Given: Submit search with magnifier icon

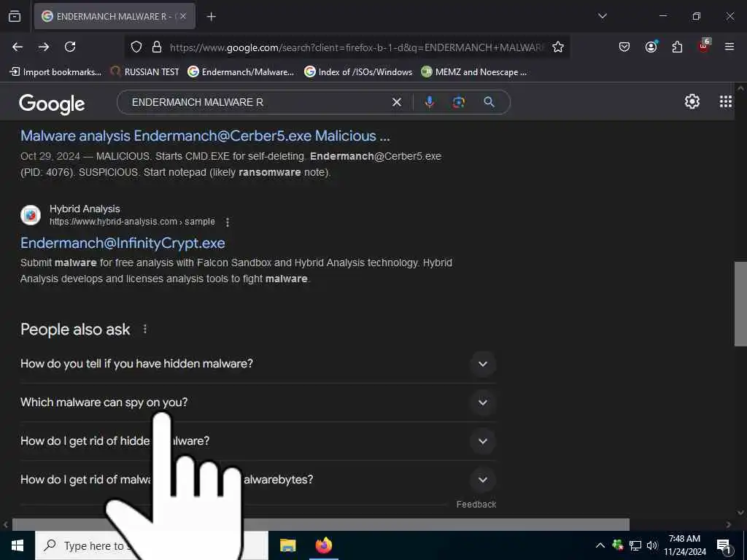Looking at the screenshot, I should (489, 101).
